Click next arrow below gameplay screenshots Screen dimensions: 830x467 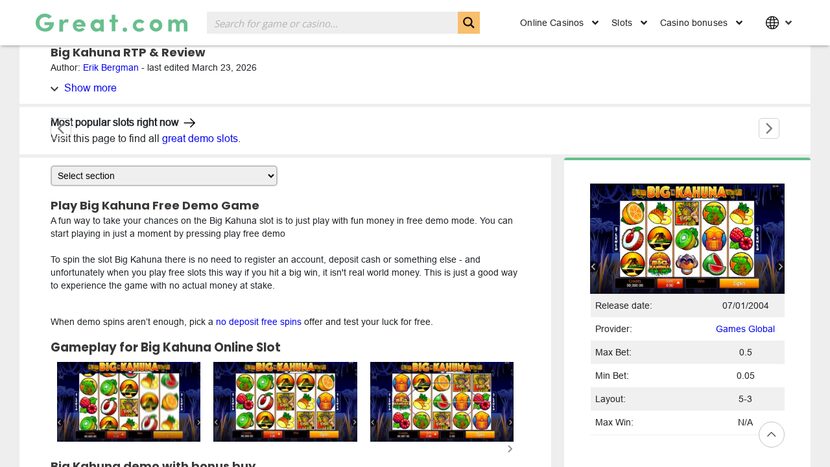pos(510,449)
